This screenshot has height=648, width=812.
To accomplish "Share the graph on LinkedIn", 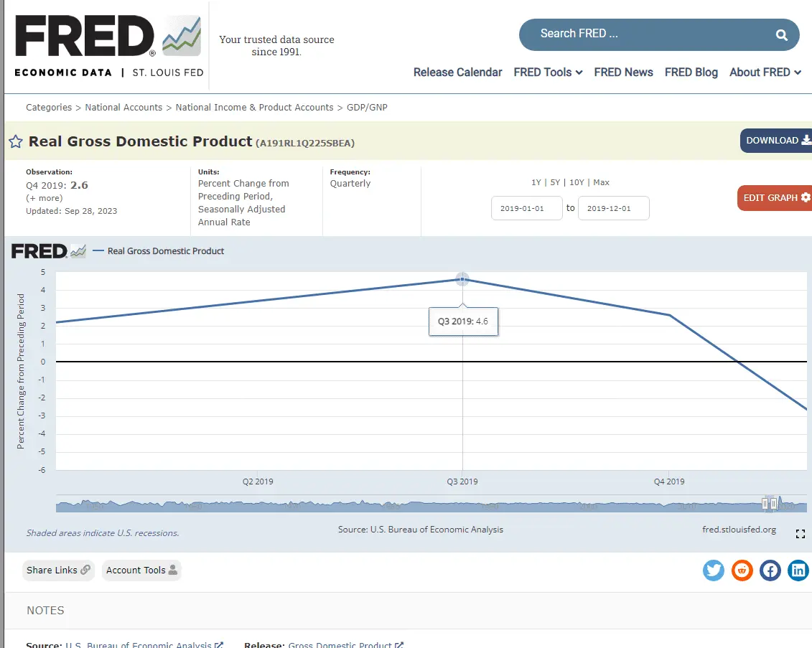I will pyautogui.click(x=798, y=570).
